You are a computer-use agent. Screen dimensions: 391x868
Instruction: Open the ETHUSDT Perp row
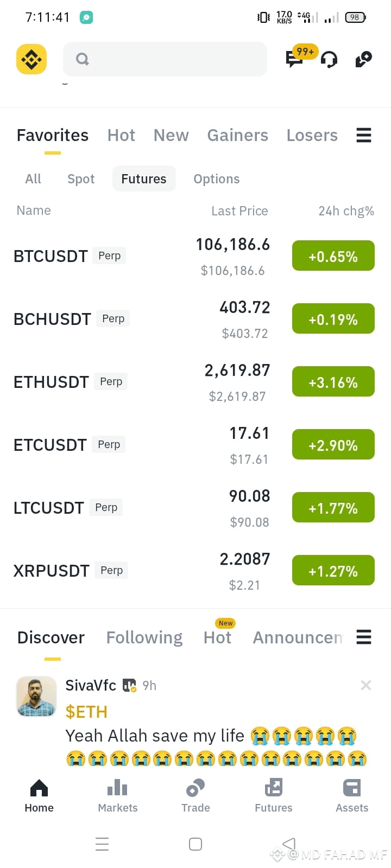point(195,382)
